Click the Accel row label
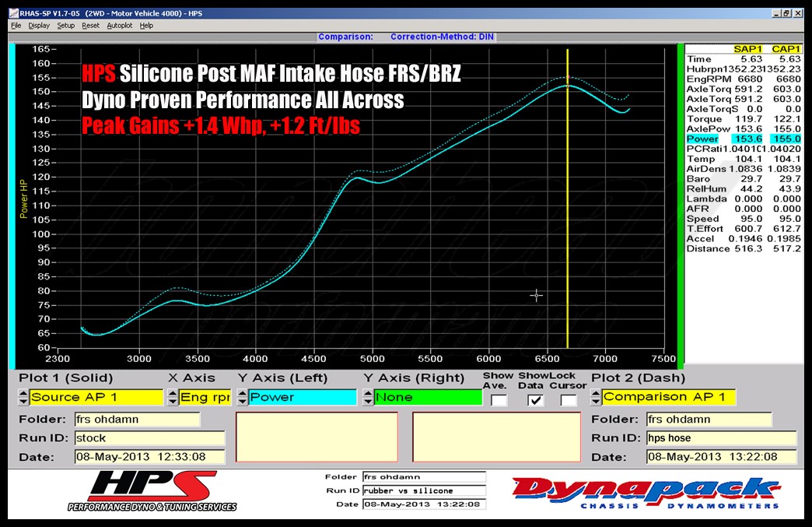Viewport: 812px width, 527px height. 700,239
